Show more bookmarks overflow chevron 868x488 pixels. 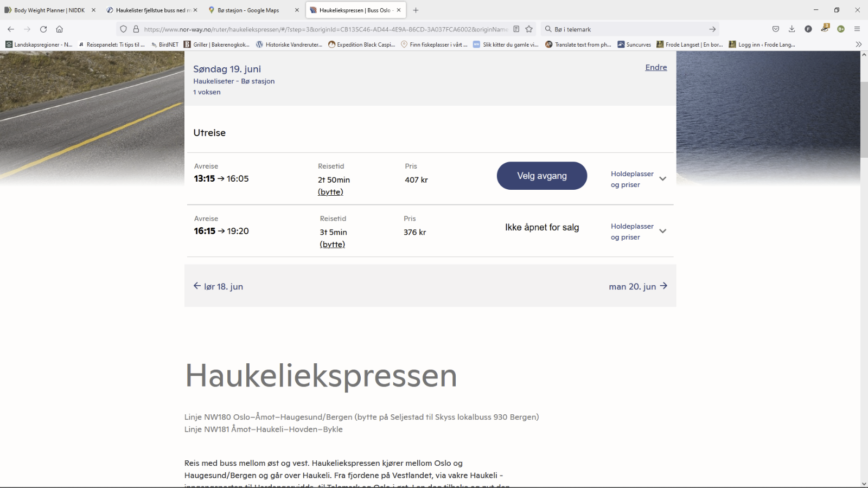tap(858, 44)
